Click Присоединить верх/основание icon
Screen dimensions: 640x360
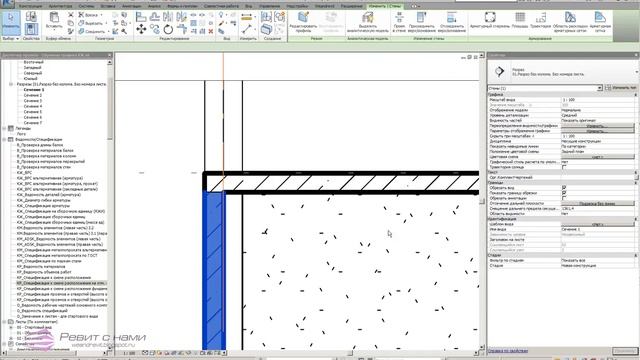[422, 17]
